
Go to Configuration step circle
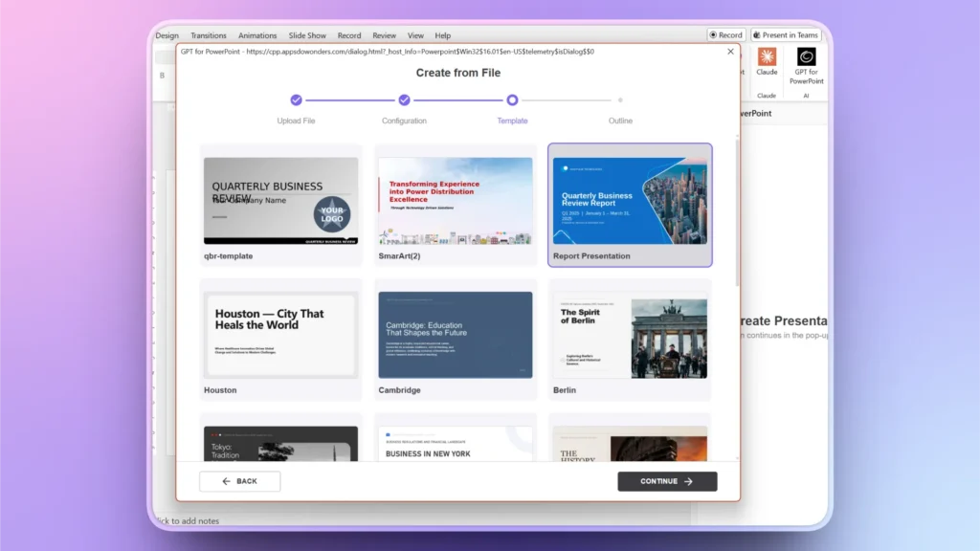[405, 99]
